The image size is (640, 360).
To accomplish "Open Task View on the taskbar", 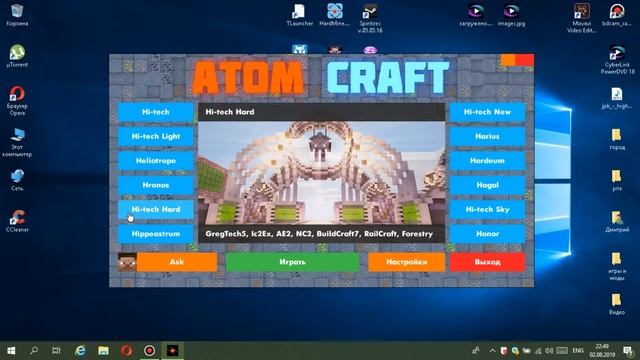I will pyautogui.click(x=56, y=350).
